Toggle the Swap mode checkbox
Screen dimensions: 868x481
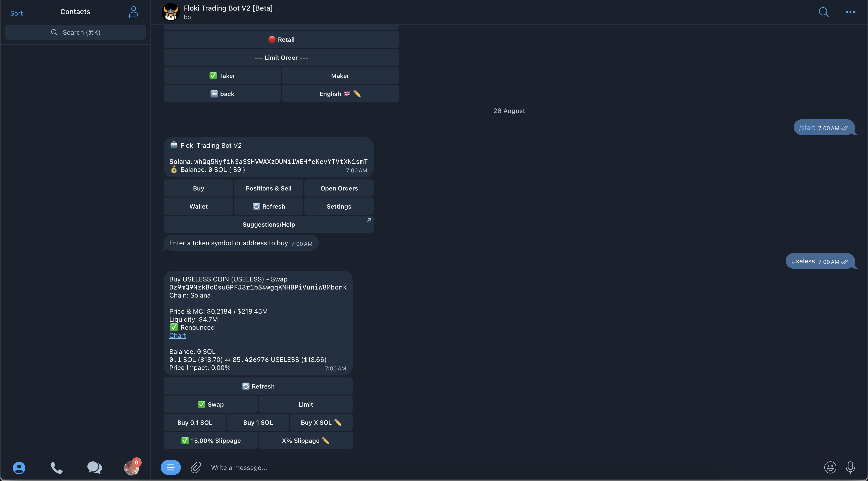point(210,404)
